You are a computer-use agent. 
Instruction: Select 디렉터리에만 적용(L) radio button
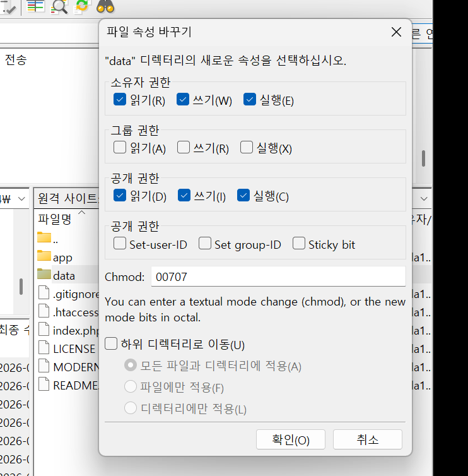[x=131, y=408]
